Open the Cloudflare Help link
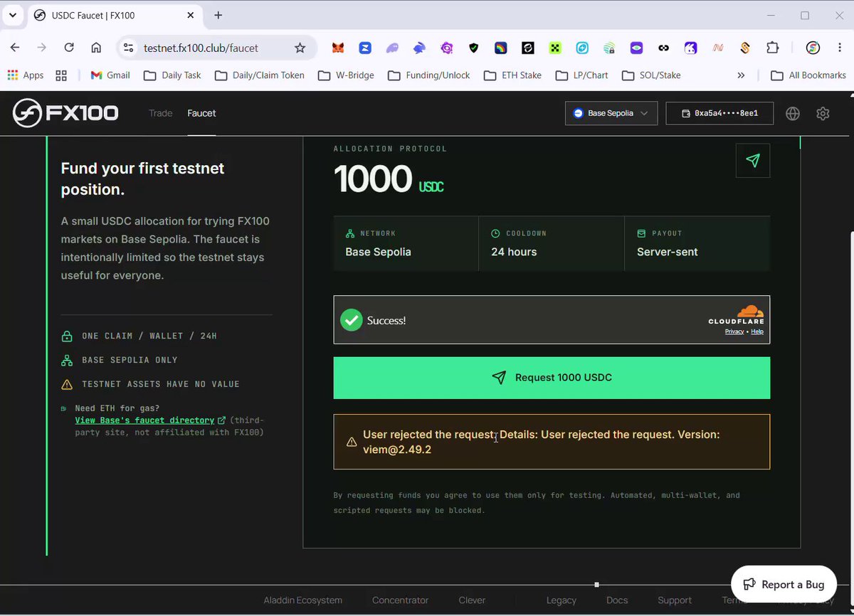Screen dimensions: 854x616 (x=757, y=331)
